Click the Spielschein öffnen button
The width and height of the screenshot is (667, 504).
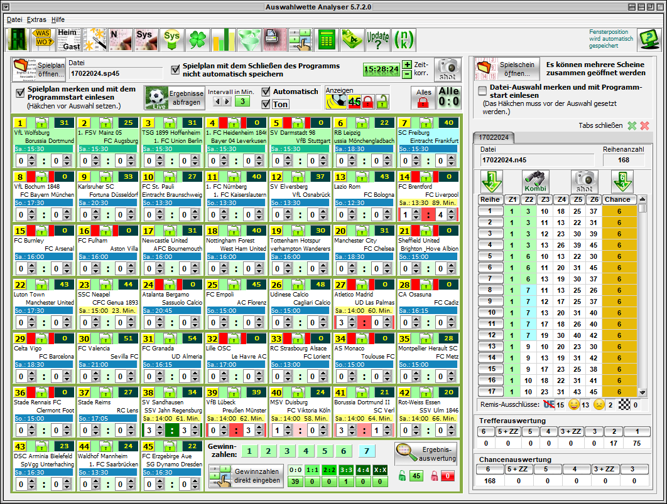[x=507, y=69]
